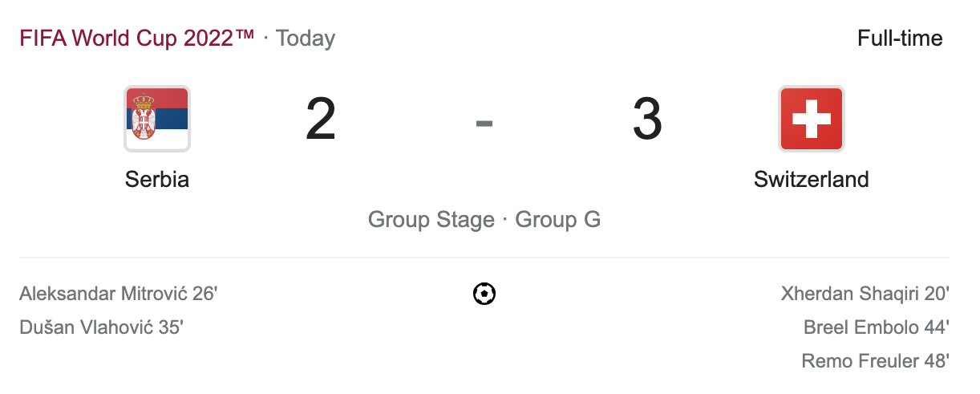
Task: Select goal scorer Xherdan Shaqiri 20'
Action: (x=865, y=294)
